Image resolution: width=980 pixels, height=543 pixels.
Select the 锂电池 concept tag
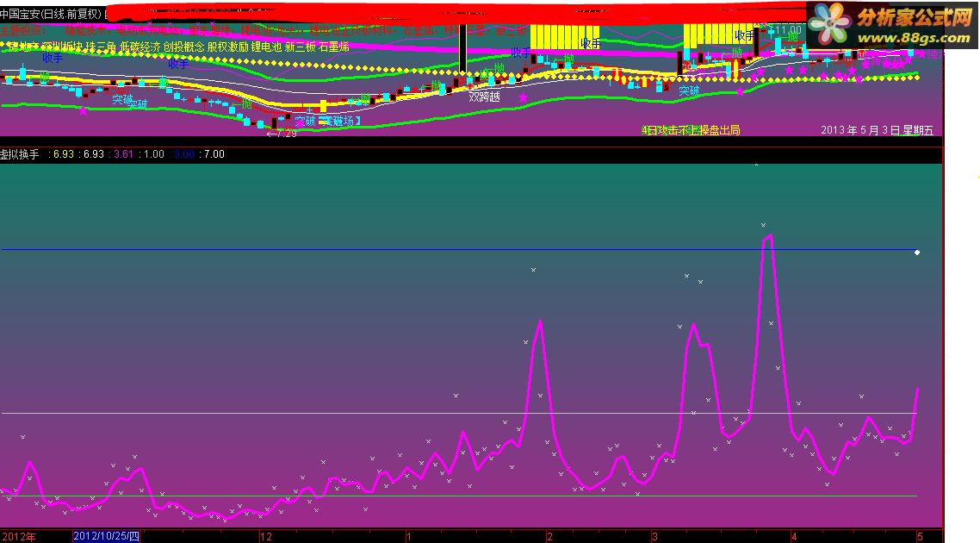pos(266,47)
